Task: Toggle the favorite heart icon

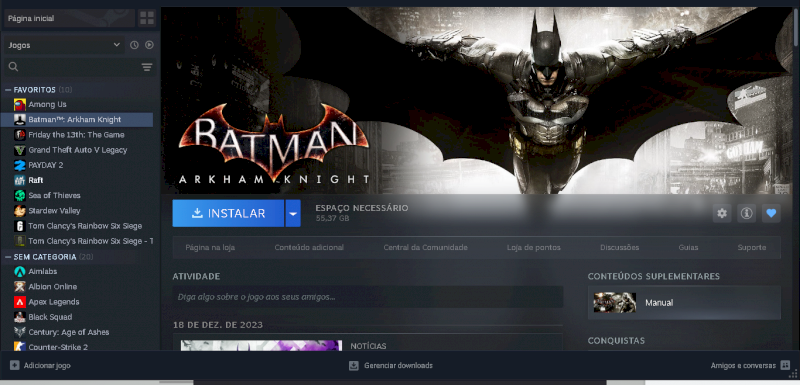Action: click(x=771, y=213)
